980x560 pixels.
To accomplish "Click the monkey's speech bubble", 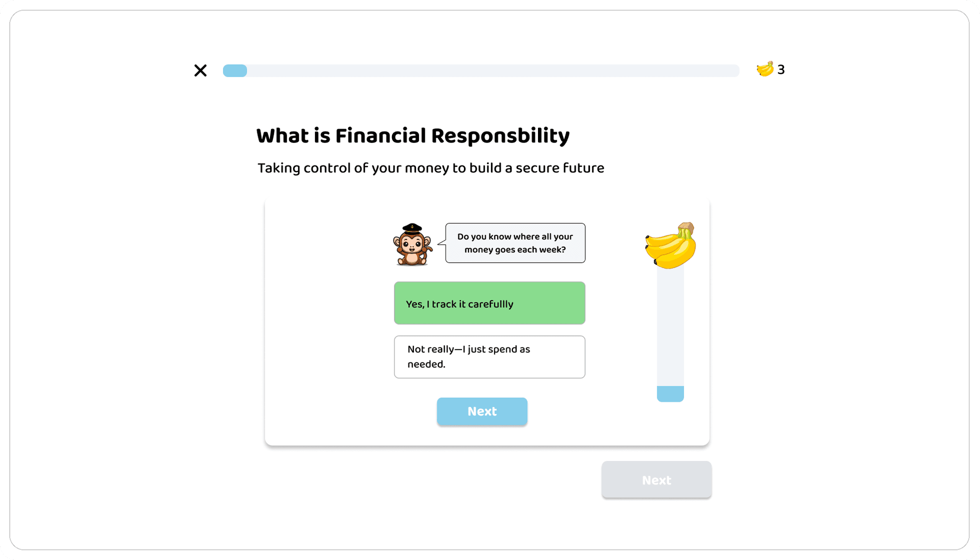I will point(514,243).
